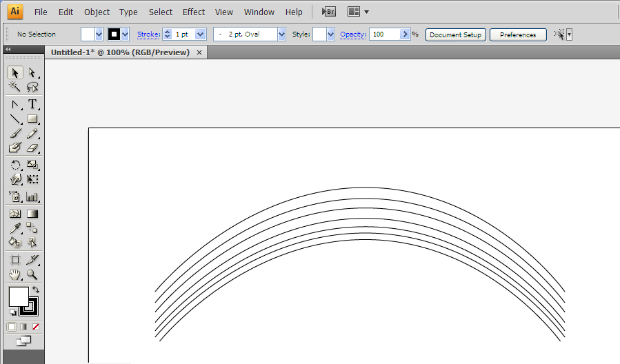This screenshot has height=364, width=620.
Task: Choose the Eraser tool
Action: click(32, 148)
